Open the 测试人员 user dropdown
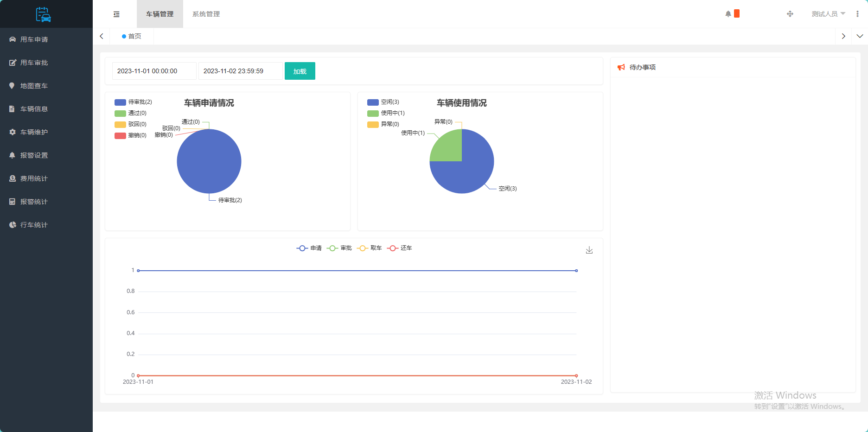This screenshot has width=868, height=432. point(828,14)
